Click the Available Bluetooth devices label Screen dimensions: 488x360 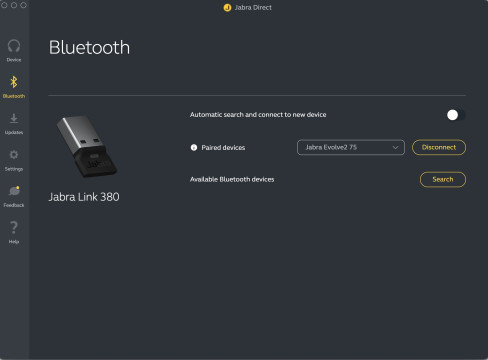click(232, 179)
